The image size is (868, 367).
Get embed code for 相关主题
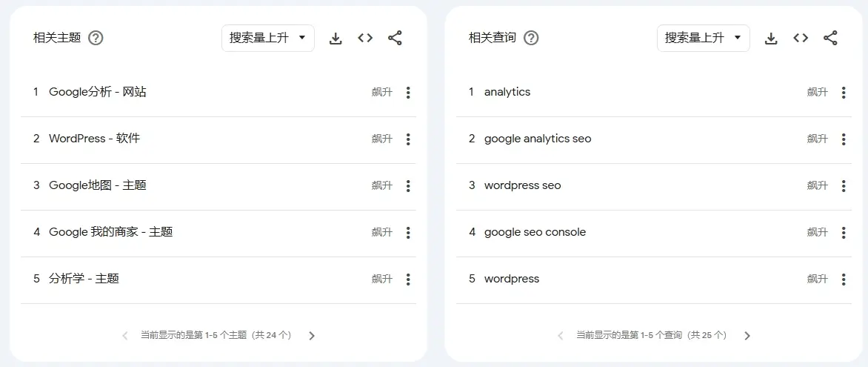click(x=365, y=38)
